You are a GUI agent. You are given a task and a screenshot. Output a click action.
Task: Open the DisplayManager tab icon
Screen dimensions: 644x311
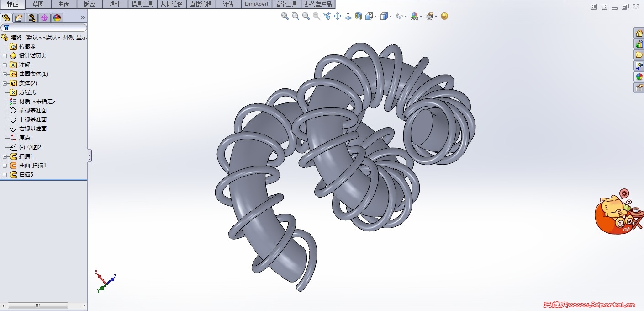pos(57,18)
